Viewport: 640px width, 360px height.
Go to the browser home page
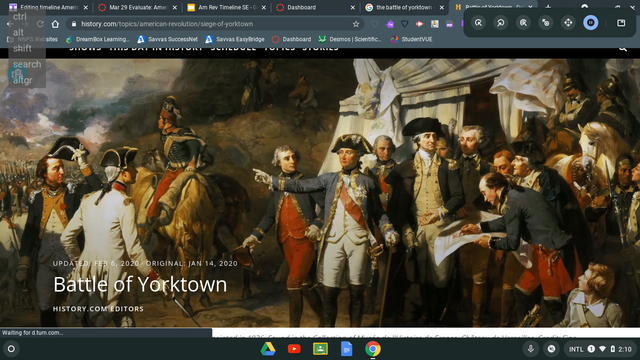(55, 24)
